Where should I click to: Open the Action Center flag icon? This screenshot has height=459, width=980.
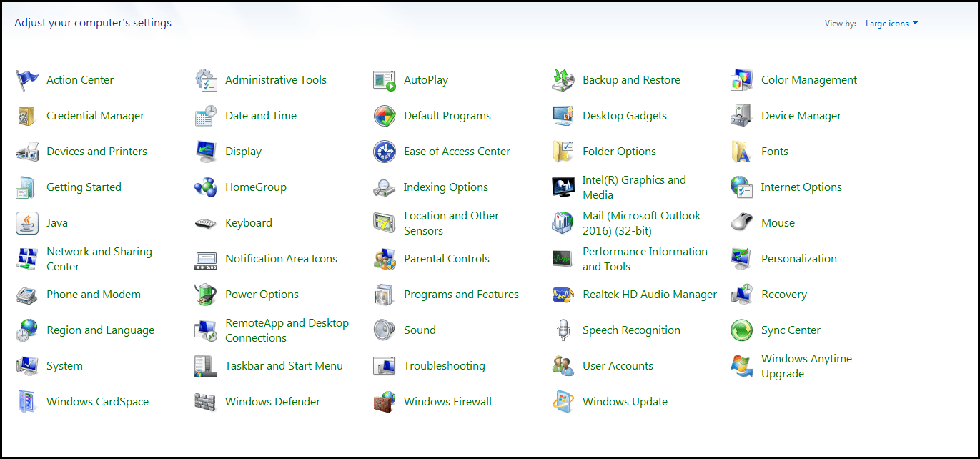tap(27, 80)
